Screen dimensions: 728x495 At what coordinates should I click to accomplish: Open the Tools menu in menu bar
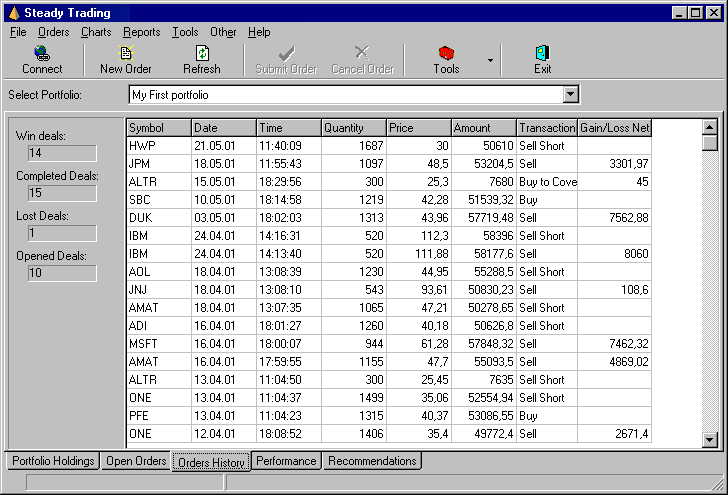[185, 32]
